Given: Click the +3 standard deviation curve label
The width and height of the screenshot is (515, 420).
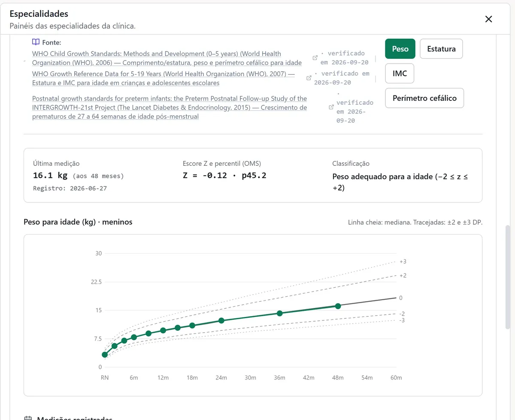Looking at the screenshot, I should point(403,262).
